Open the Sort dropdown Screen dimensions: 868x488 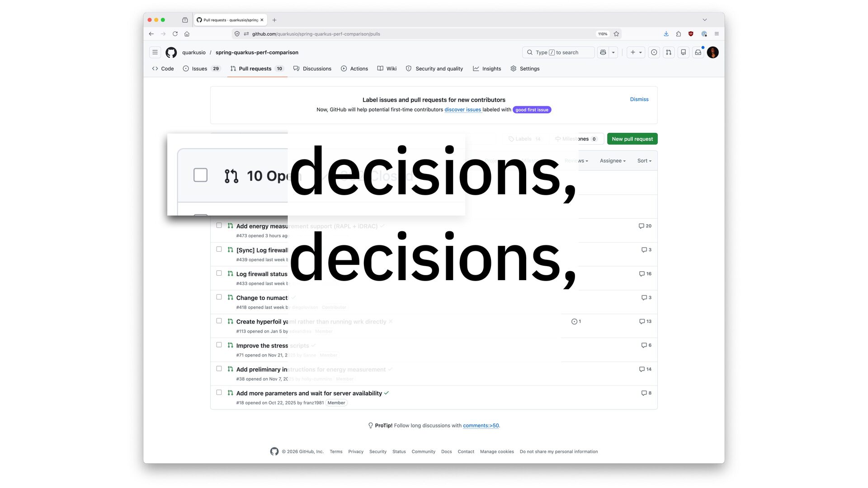pyautogui.click(x=644, y=161)
